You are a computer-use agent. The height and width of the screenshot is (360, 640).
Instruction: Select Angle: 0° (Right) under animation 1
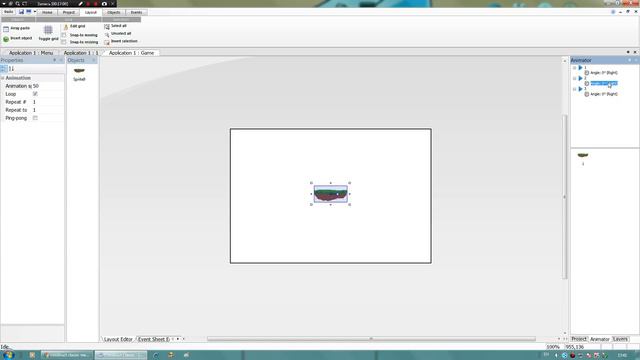pyautogui.click(x=604, y=73)
